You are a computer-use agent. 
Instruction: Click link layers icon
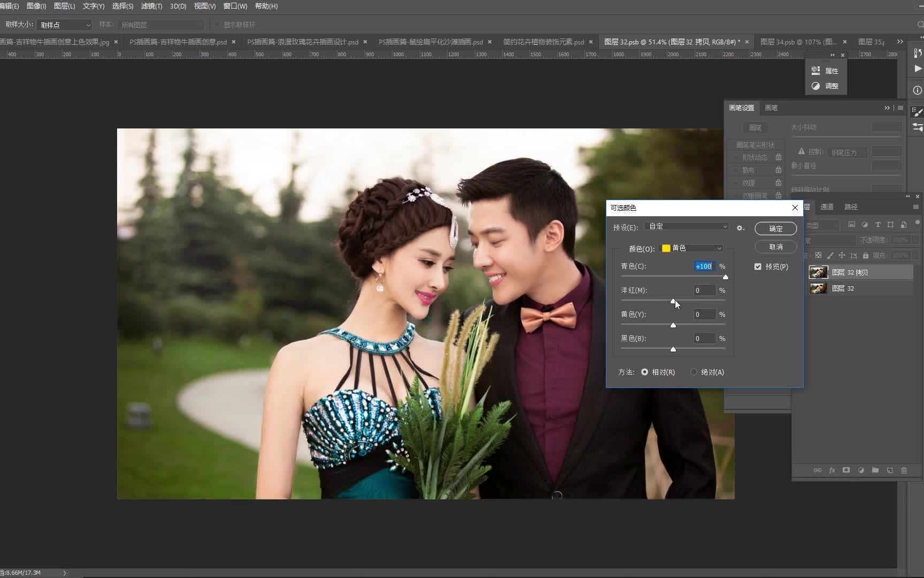[x=818, y=470]
